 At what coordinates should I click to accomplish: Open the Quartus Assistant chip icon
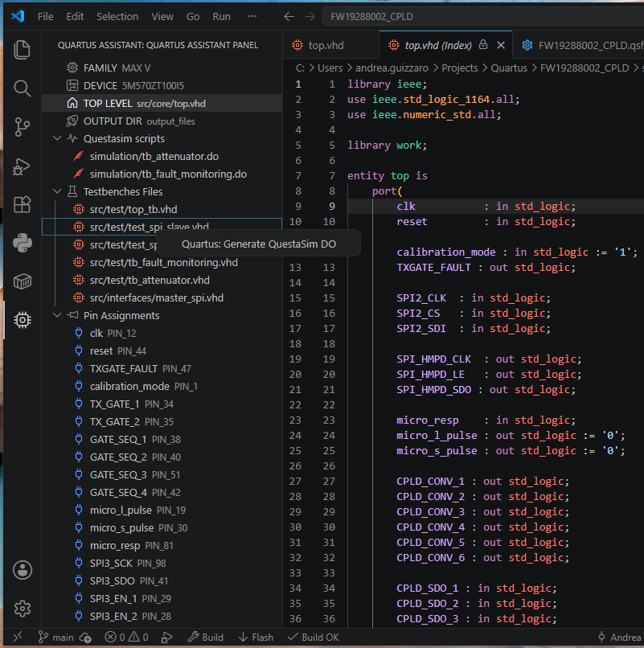[x=22, y=320]
